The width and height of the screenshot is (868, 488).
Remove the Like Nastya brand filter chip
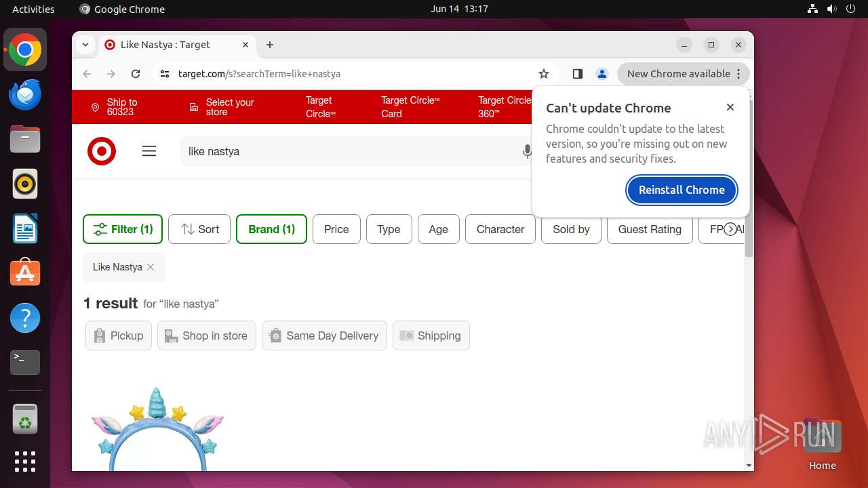[151, 267]
